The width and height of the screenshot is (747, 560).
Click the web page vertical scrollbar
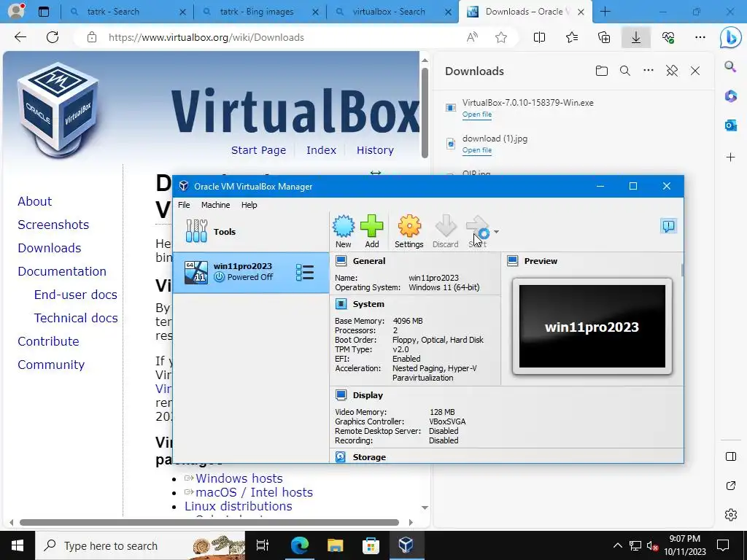(x=425, y=113)
